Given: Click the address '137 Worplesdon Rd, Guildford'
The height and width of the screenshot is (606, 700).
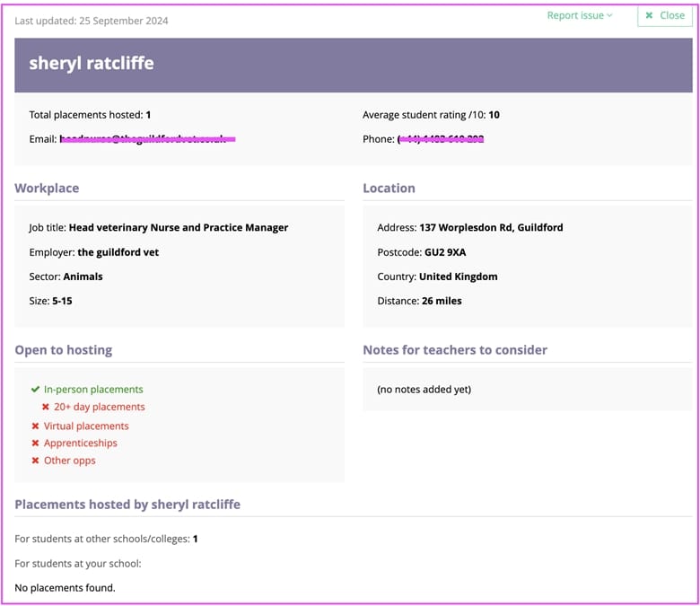Looking at the screenshot, I should (491, 228).
